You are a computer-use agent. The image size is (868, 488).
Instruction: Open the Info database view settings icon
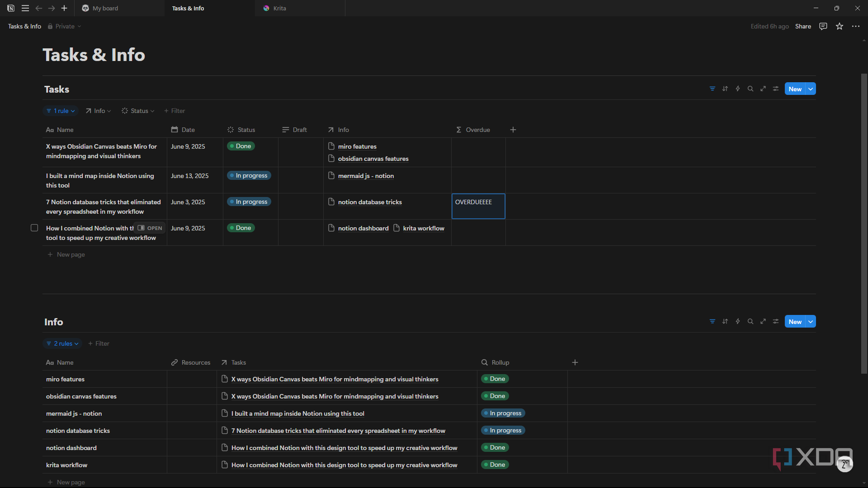point(776,322)
